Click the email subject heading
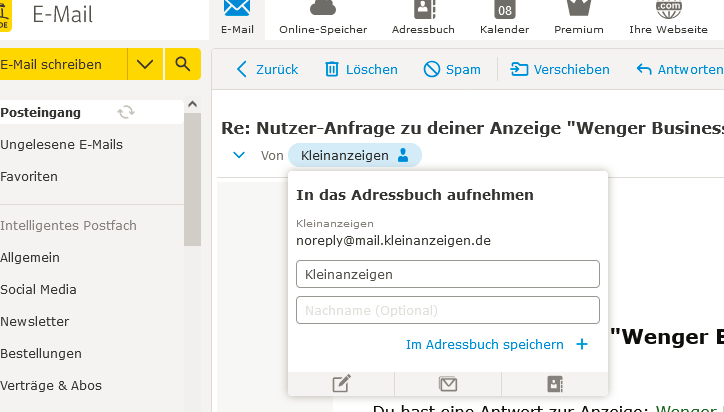Screen dimensions: 724x412 (472, 128)
